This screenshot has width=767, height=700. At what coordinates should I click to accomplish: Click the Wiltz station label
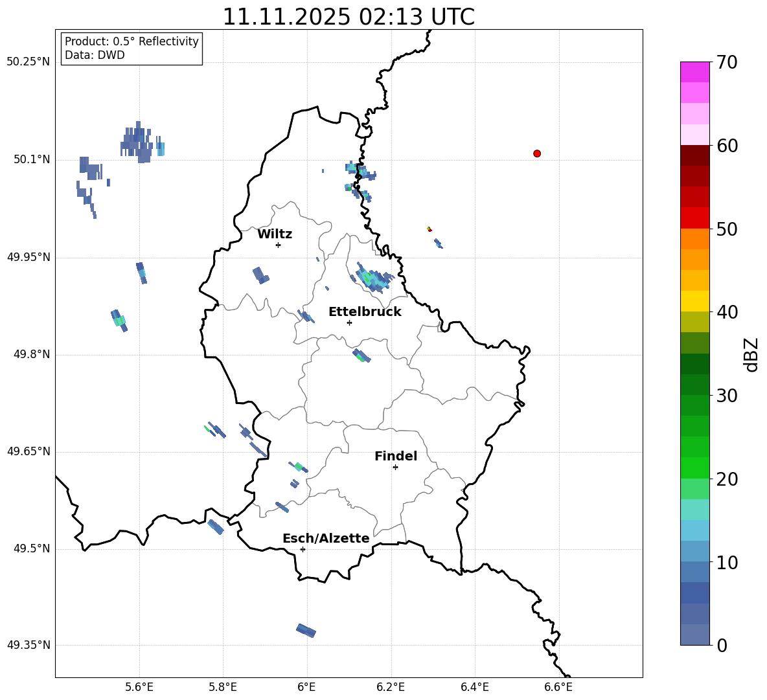click(275, 234)
